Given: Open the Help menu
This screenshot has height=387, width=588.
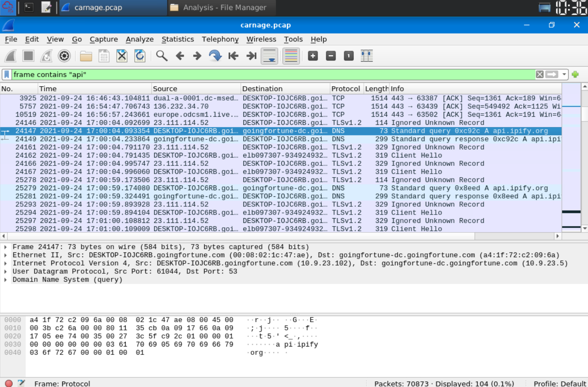Looking at the screenshot, I should pyautogui.click(x=319, y=39).
